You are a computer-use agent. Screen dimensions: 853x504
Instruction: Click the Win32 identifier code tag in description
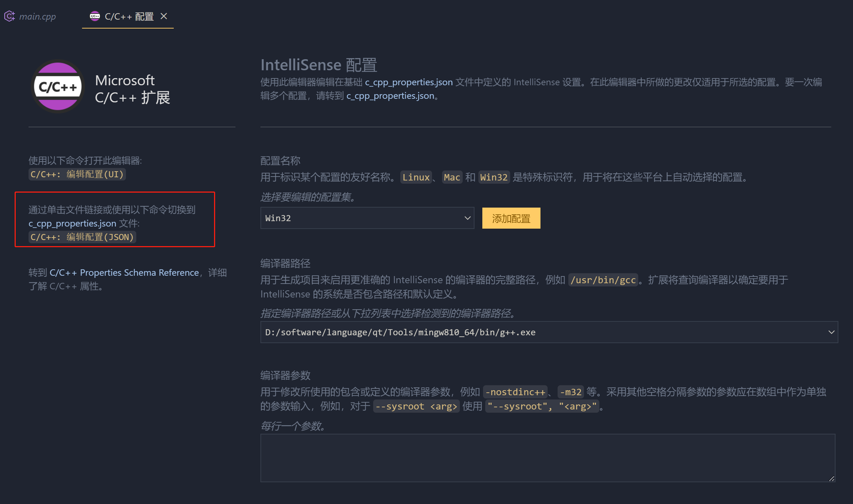494,177
